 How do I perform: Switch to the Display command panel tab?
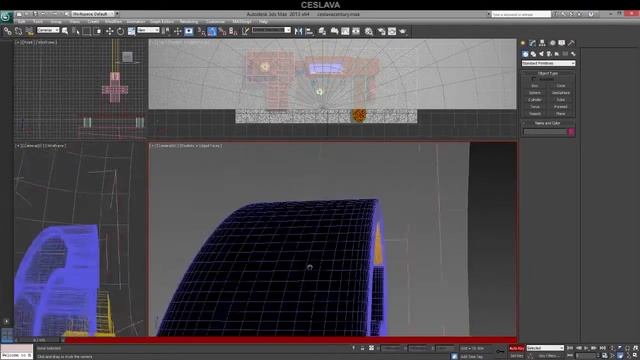pyautogui.click(x=562, y=43)
